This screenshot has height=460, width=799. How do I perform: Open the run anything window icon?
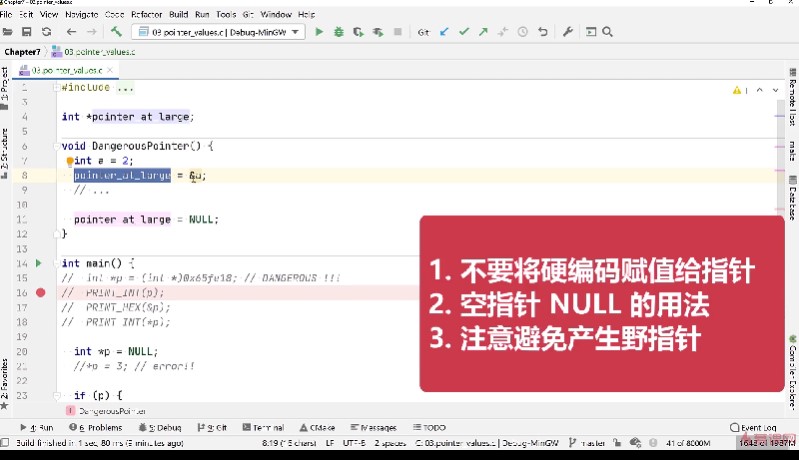pyautogui.click(x=591, y=32)
